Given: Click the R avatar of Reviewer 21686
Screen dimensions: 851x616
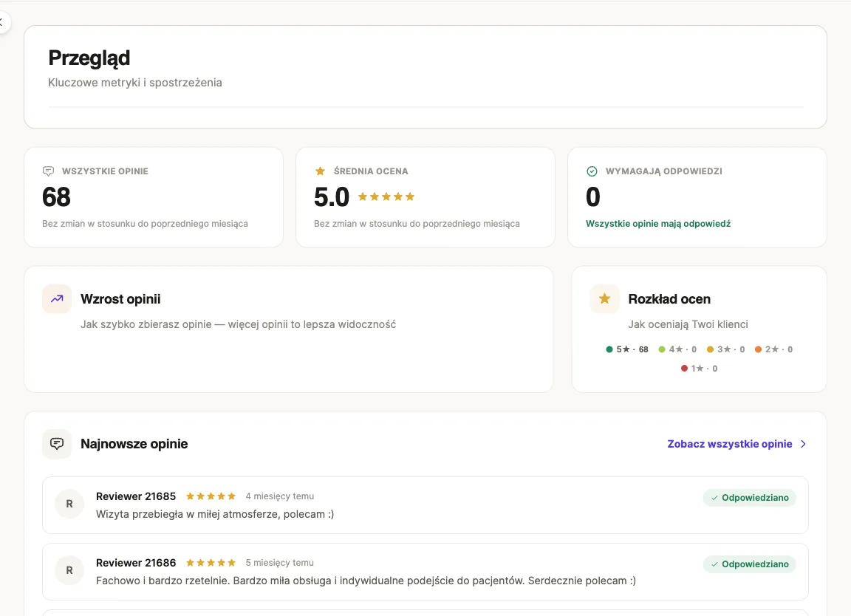Looking at the screenshot, I should 69,570.
